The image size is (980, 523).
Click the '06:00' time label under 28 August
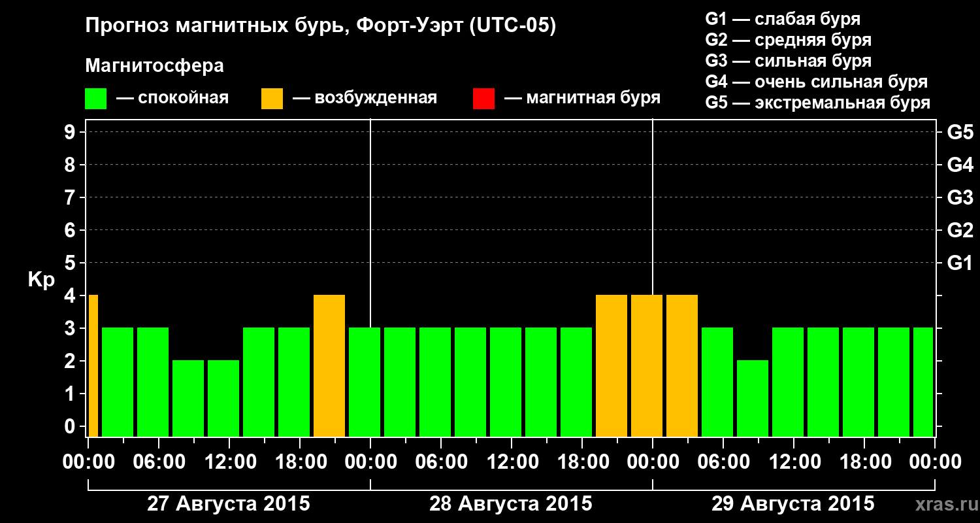coord(440,462)
